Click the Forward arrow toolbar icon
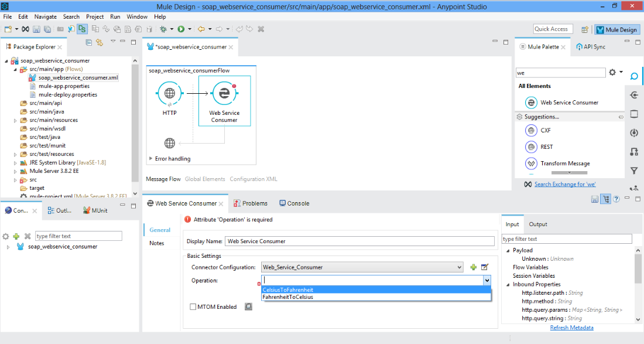This screenshot has height=344, width=644. pos(220,29)
